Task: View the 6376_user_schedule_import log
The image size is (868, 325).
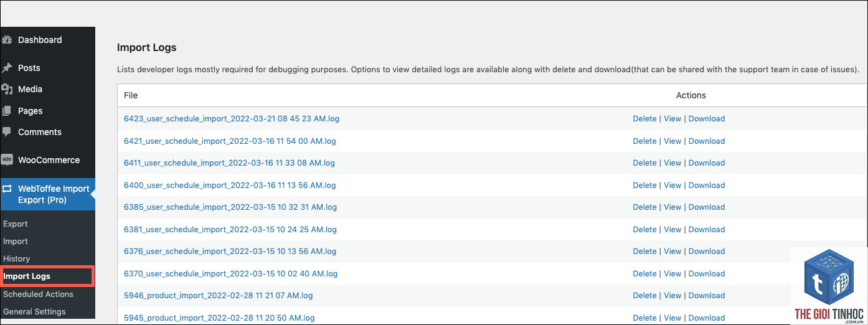Action: [x=672, y=251]
